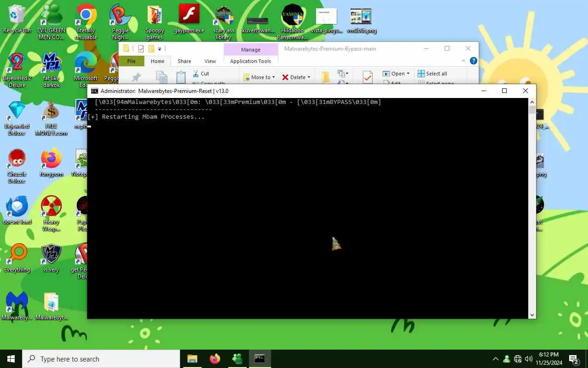Click the Cut scissors button in Explorer
The height and width of the screenshot is (368, 588).
tap(201, 74)
